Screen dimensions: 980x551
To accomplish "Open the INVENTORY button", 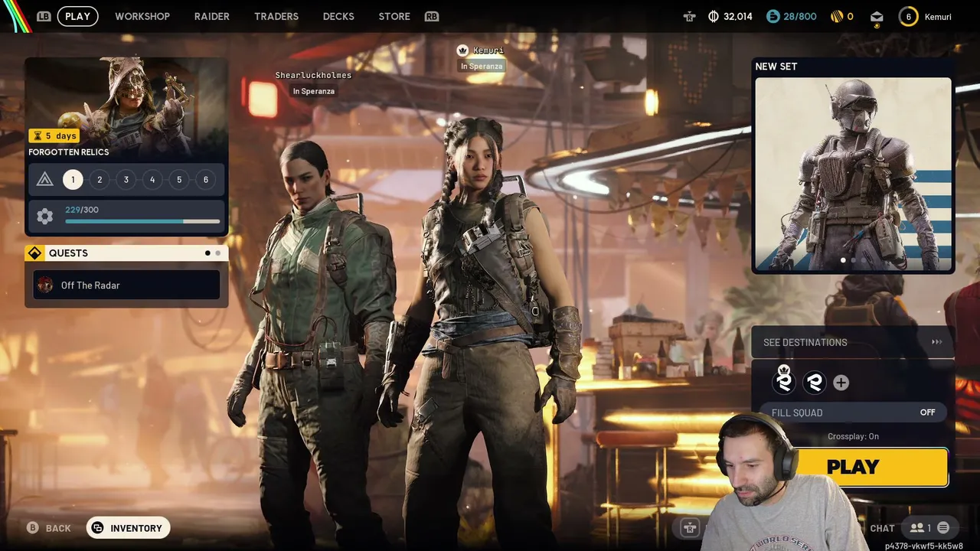I will pos(128,528).
